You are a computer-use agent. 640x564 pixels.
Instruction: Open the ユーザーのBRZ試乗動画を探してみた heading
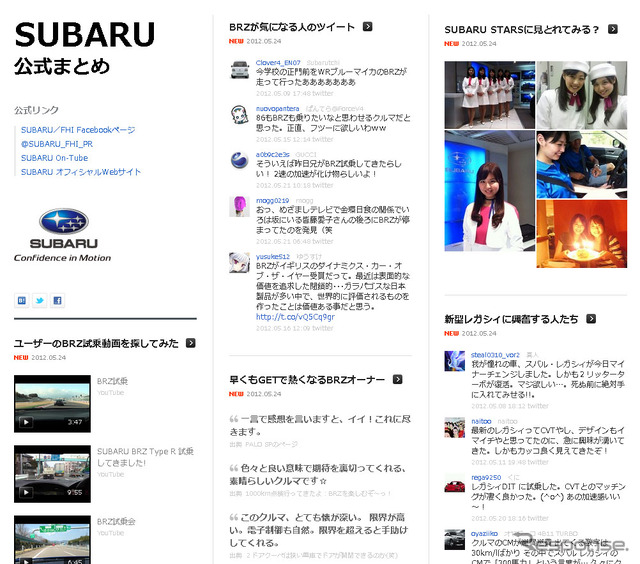(x=96, y=343)
